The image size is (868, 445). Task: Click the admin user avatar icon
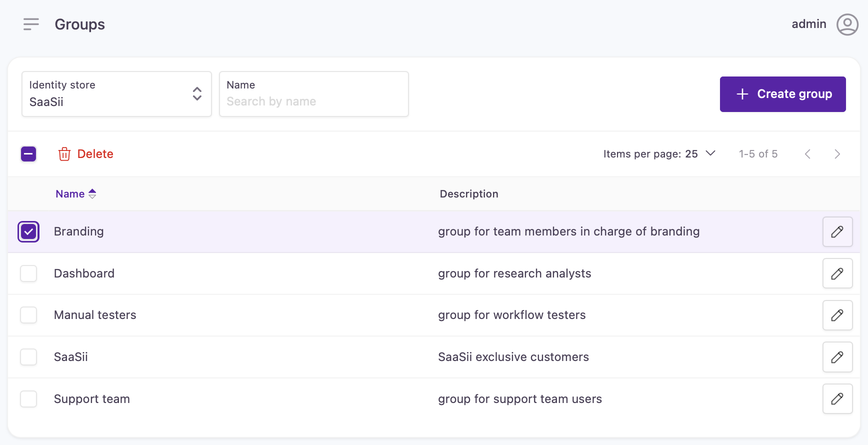pos(847,24)
